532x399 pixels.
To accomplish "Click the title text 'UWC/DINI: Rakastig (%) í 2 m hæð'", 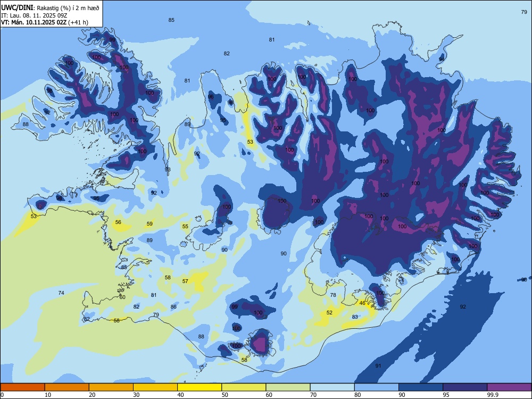I will click(50, 8).
